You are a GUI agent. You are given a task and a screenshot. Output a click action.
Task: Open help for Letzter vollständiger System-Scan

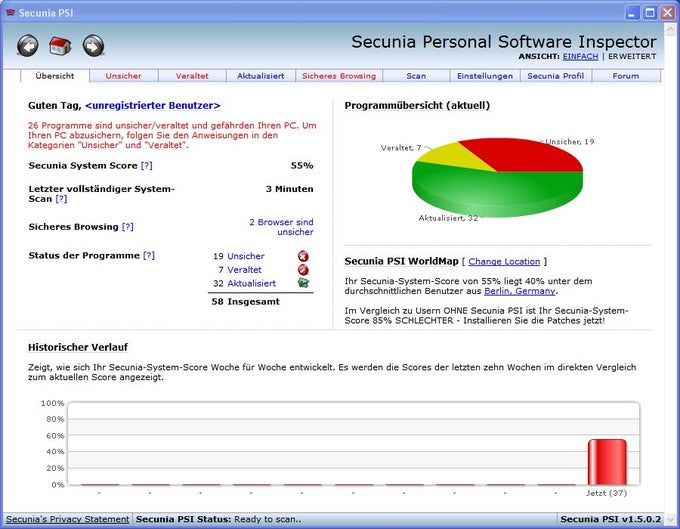61,199
